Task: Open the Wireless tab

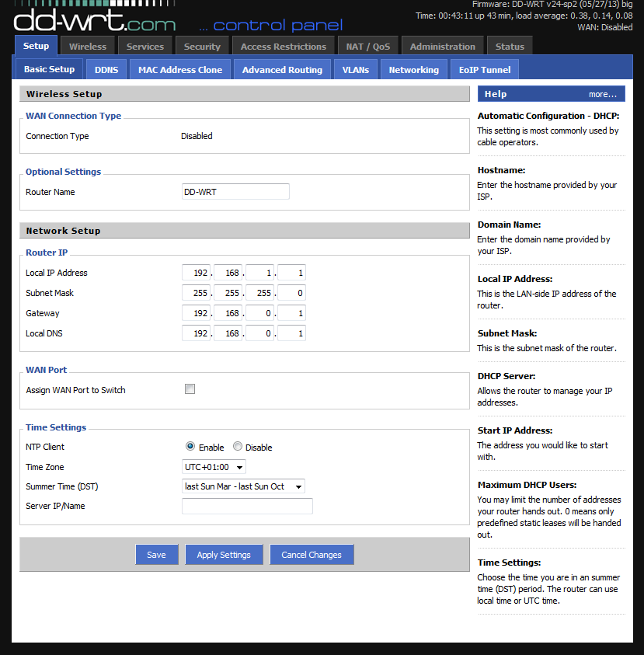Action: coord(88,47)
